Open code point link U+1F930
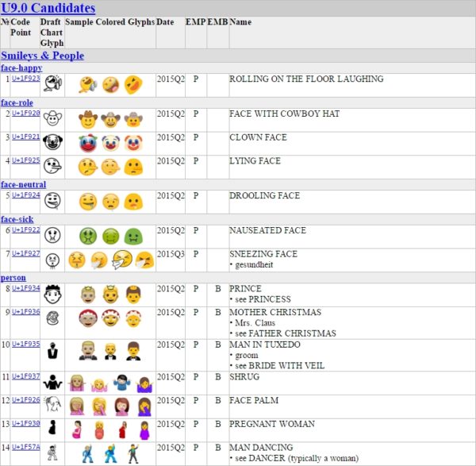Image resolution: width=476 pixels, height=466 pixels. tap(26, 423)
